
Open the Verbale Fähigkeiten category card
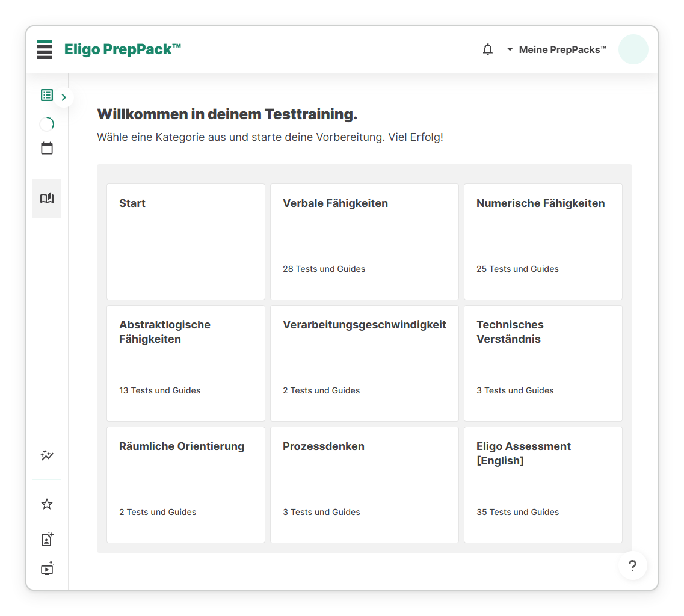point(364,242)
